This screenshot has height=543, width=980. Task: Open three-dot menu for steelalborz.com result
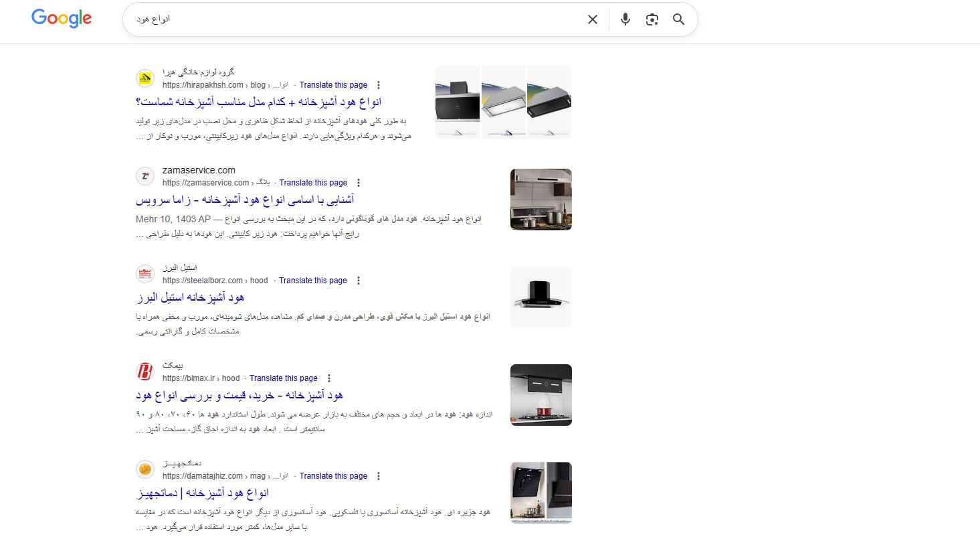359,281
